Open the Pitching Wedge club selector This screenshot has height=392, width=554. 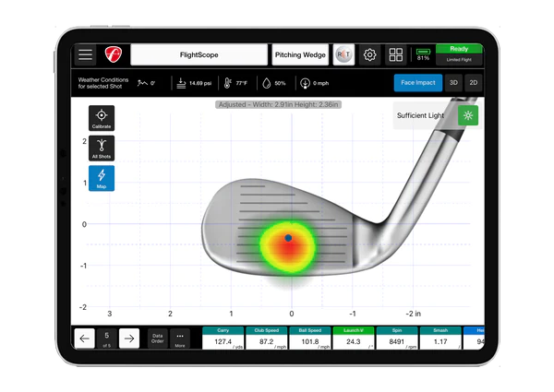(x=300, y=54)
